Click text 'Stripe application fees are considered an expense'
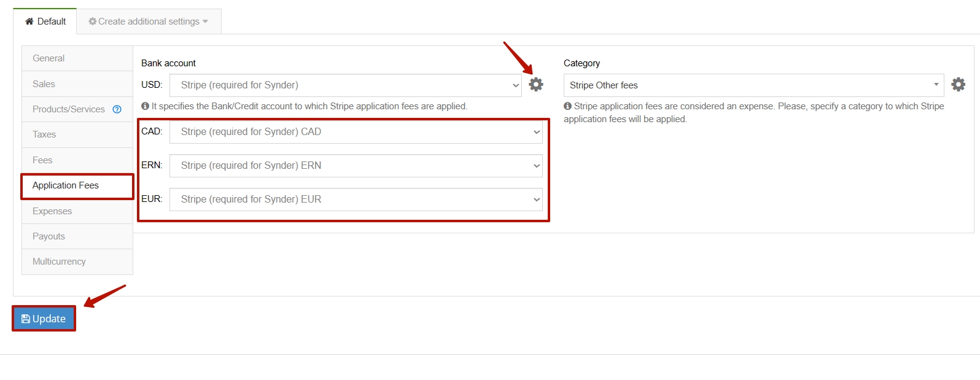Image resolution: width=980 pixels, height=380 pixels. (675, 106)
